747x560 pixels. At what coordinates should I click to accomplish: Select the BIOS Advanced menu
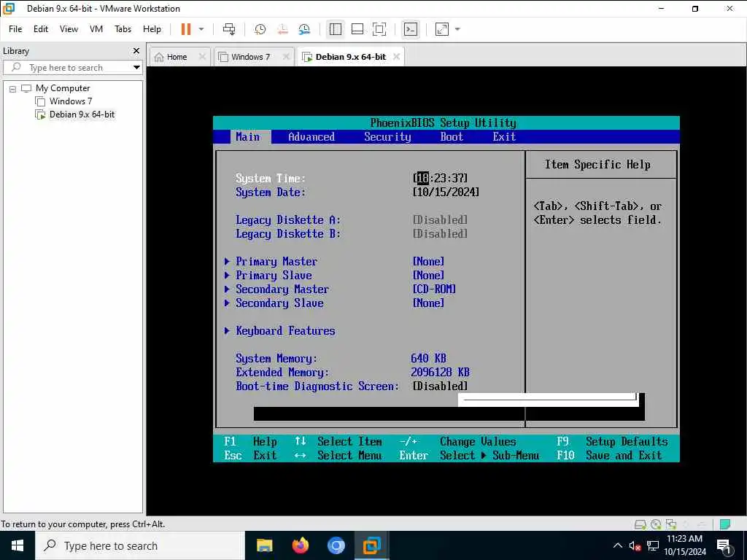click(311, 137)
